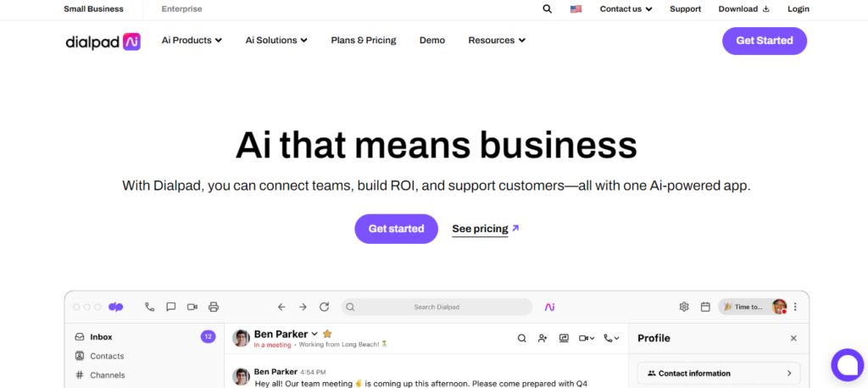
Task: Click the Search Dialpad field
Action: tap(437, 307)
